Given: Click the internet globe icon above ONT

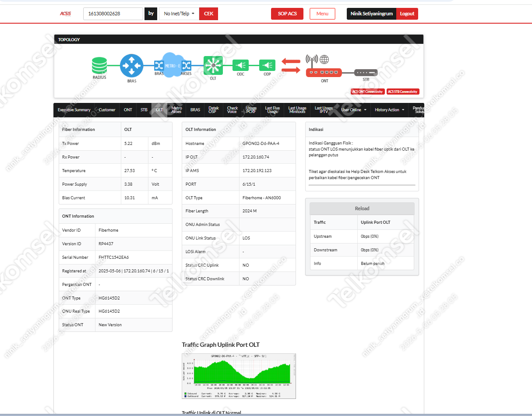Looking at the screenshot, I should click(324, 60).
